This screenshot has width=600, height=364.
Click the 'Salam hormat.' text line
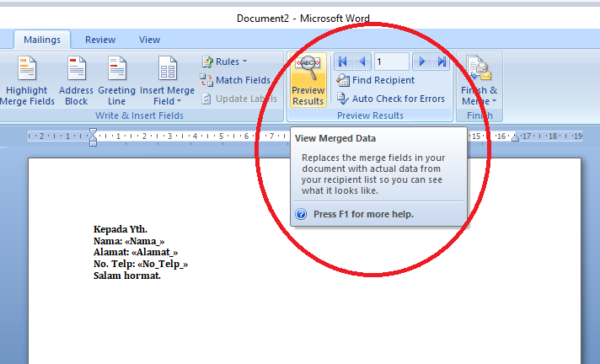coord(127,276)
